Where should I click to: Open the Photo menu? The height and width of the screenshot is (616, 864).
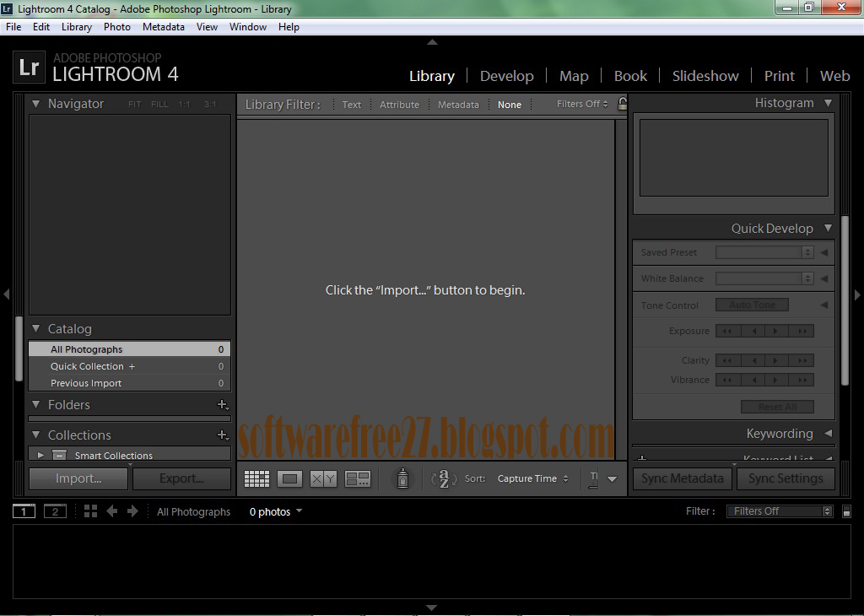(117, 27)
